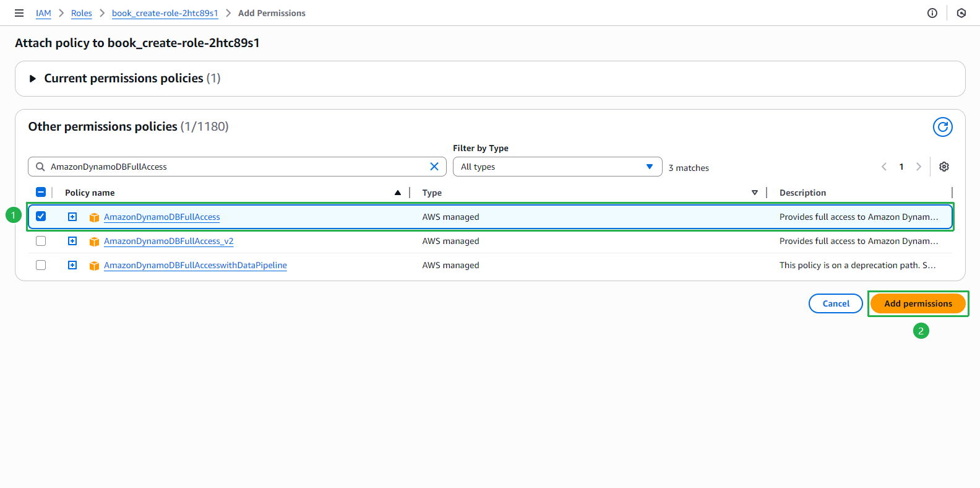
Task: Click the 'Attach policy to book_create-role-2htc89s1' title
Action: coord(137,43)
